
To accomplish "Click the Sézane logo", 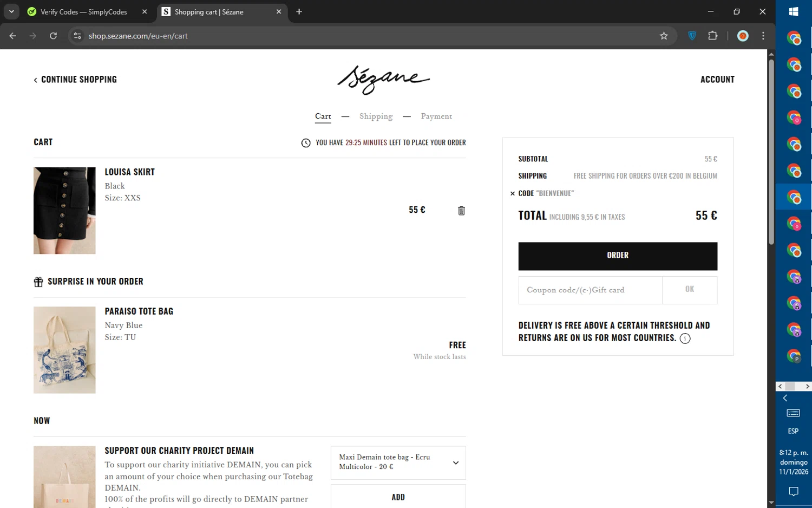I will 383,80.
